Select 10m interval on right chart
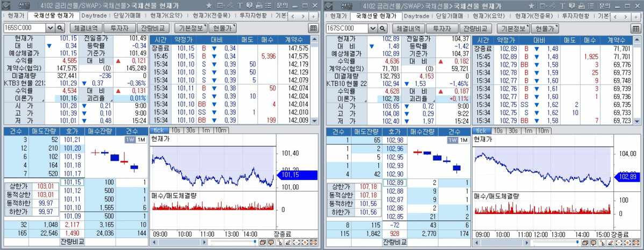 pyautogui.click(x=543, y=131)
